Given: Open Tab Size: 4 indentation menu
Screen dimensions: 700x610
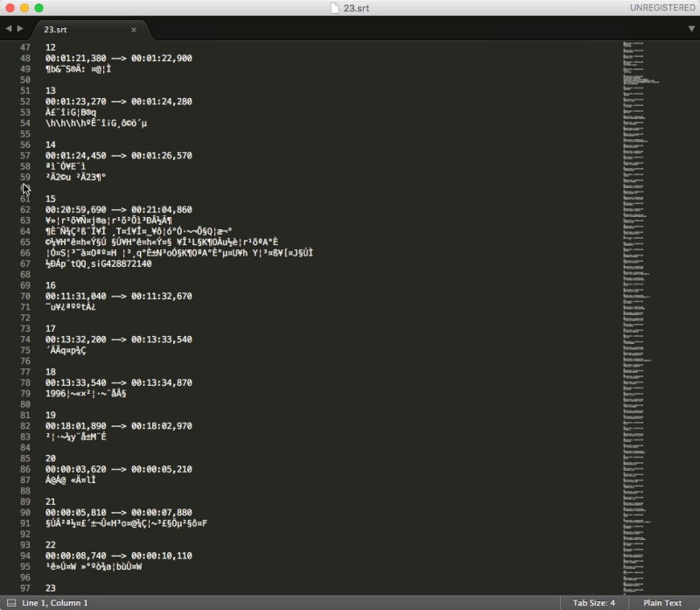Looking at the screenshot, I should coord(594,603).
